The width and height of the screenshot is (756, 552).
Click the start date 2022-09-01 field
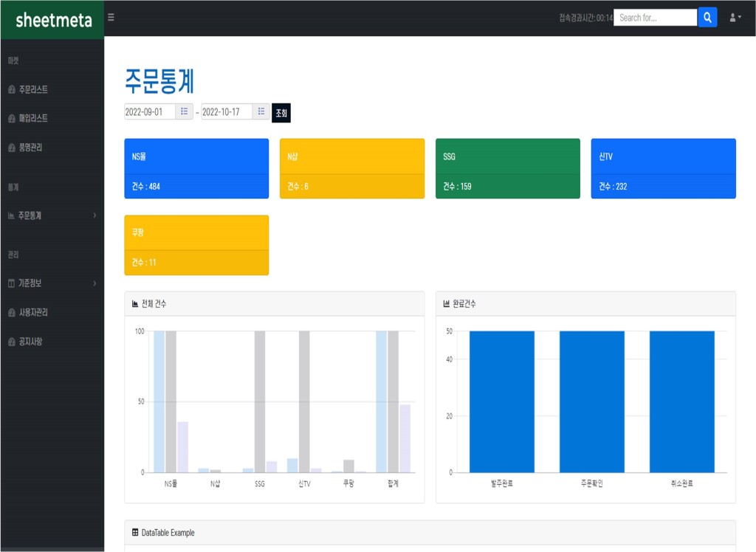click(x=150, y=112)
